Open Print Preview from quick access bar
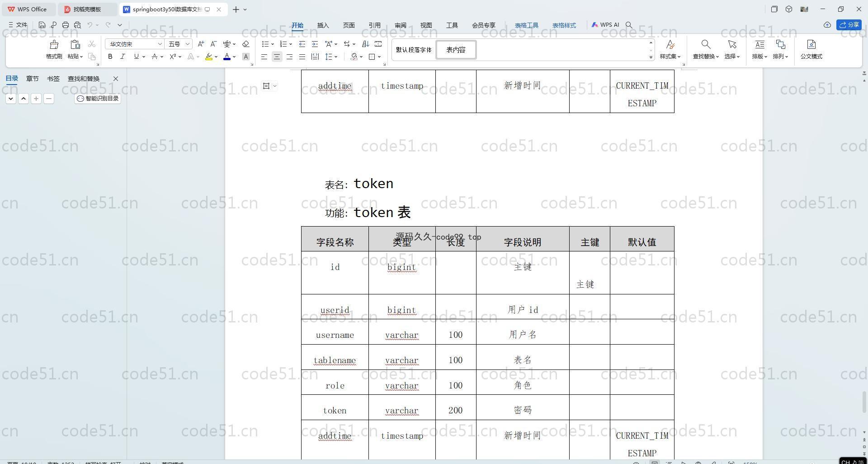The image size is (868, 464). (x=77, y=25)
